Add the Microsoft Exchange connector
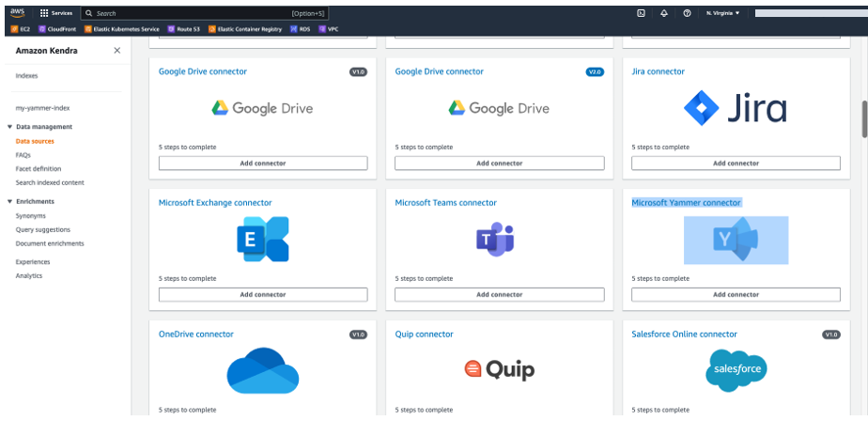 [x=263, y=295]
